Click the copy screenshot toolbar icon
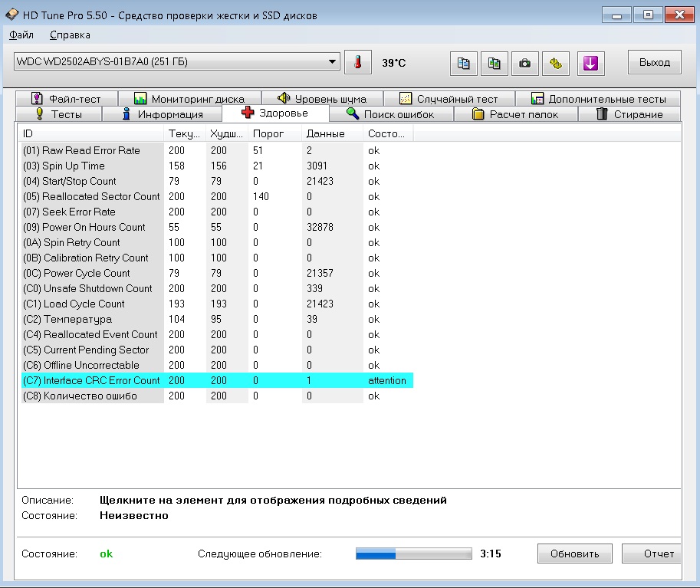 click(495, 64)
